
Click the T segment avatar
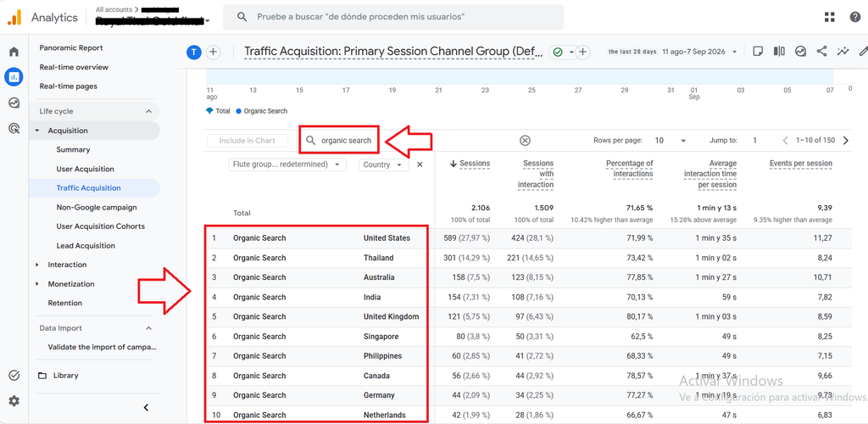(193, 52)
